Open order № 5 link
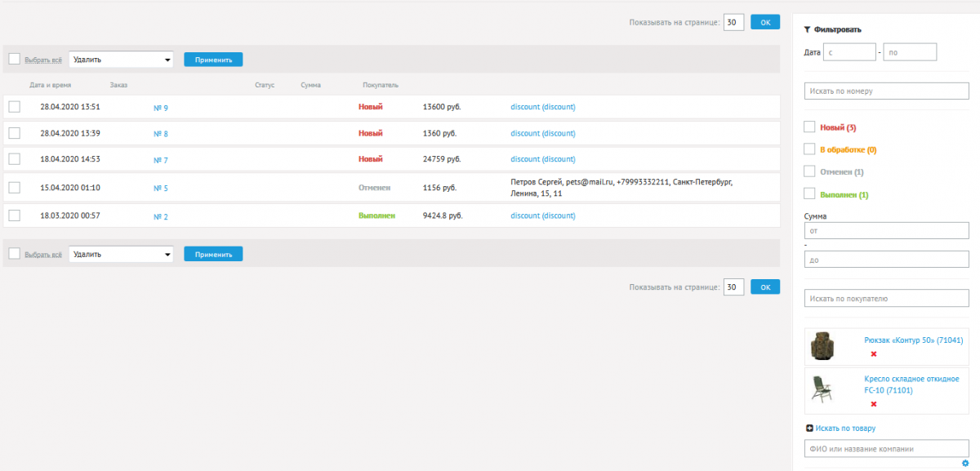The height and width of the screenshot is (471, 980). 161,189
